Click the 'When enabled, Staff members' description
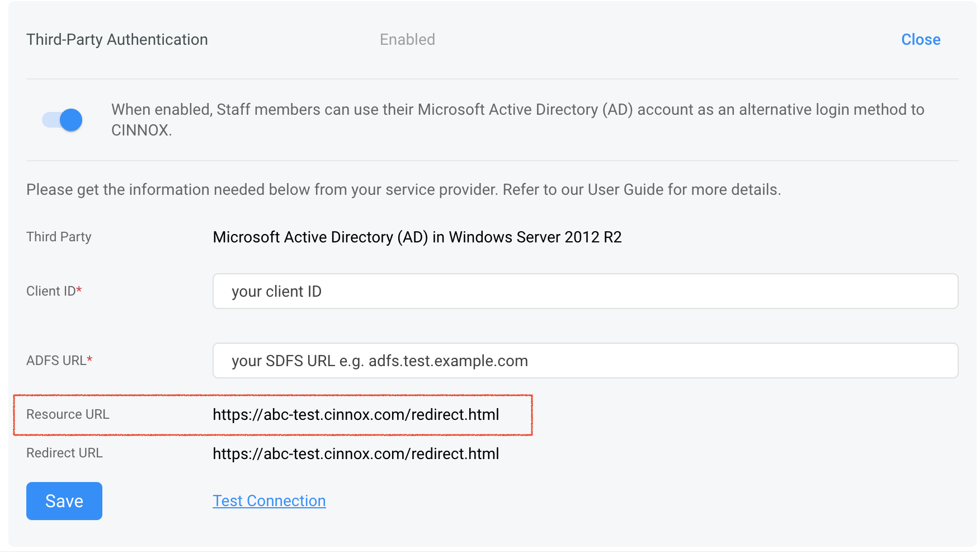The width and height of the screenshot is (980, 552). 517,120
